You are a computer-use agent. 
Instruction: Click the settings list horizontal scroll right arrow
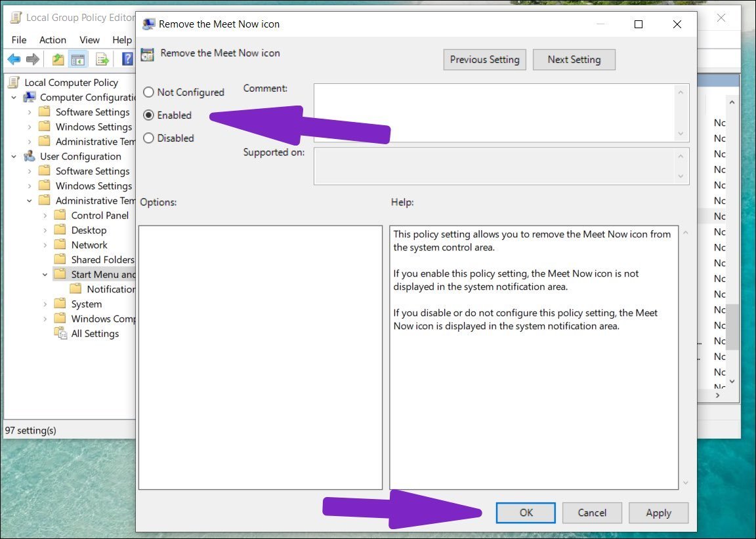pos(718,395)
